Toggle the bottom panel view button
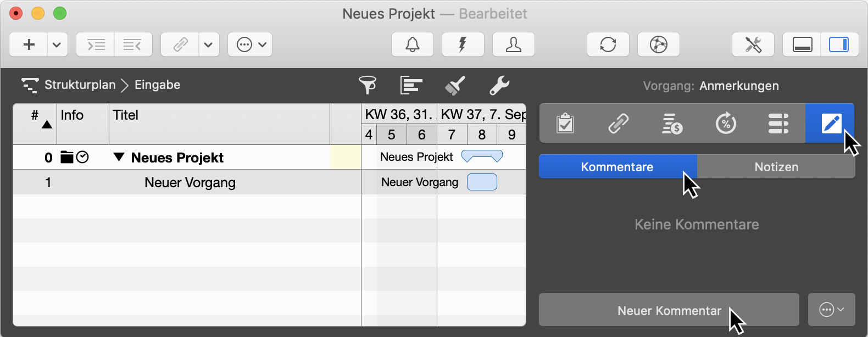Viewport: 868px width, 337px height. [x=802, y=44]
